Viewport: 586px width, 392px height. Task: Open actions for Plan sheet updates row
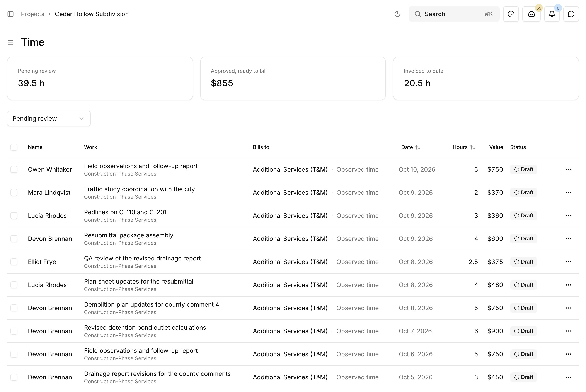click(569, 285)
